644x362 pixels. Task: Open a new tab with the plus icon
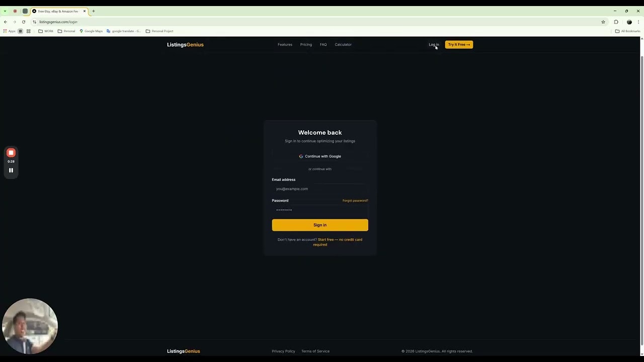coord(94,11)
